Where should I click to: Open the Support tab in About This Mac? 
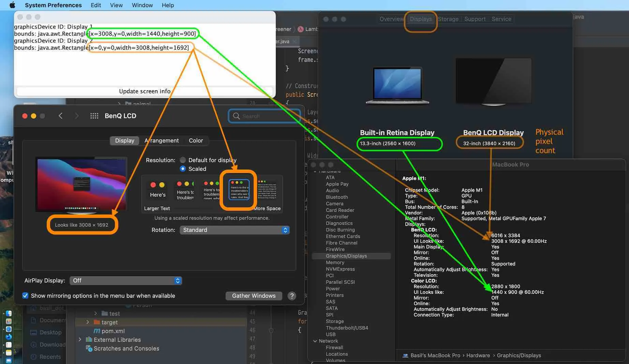point(475,19)
